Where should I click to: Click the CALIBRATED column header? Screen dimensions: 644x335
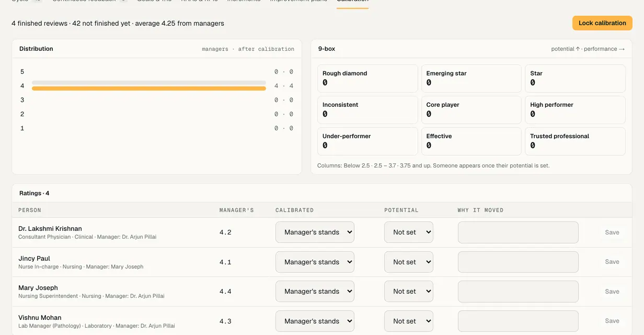(295, 210)
